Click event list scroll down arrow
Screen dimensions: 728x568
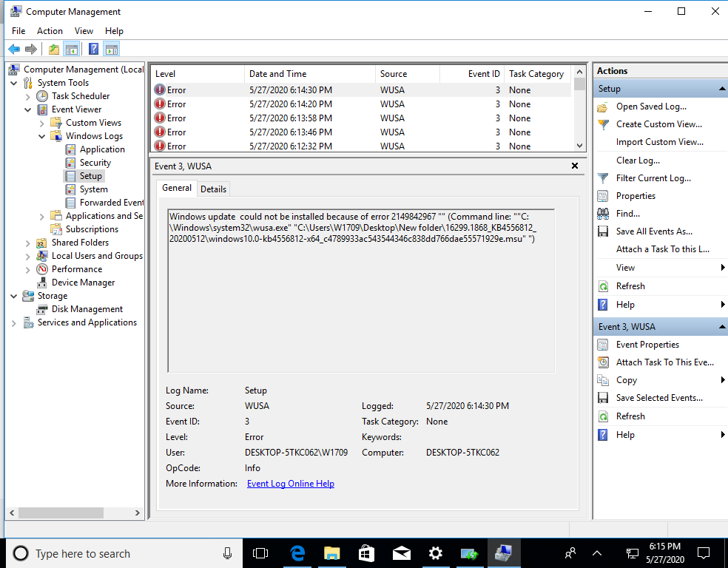pyautogui.click(x=579, y=145)
